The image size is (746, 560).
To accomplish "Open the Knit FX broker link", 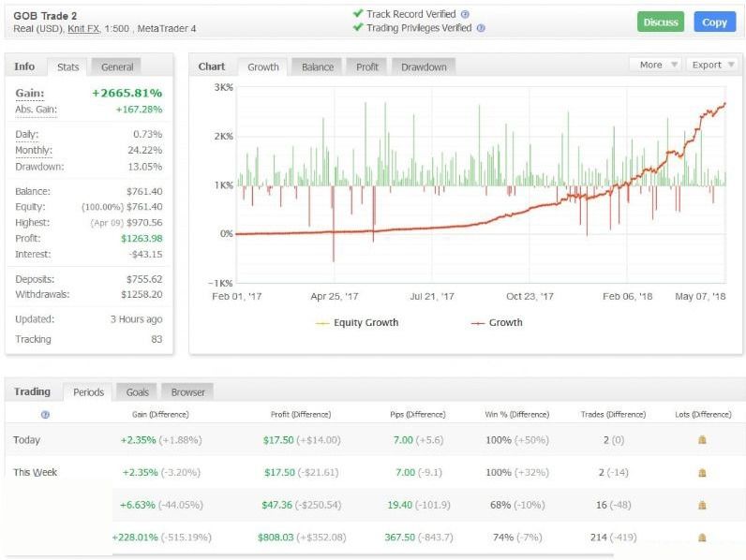I will click(84, 29).
